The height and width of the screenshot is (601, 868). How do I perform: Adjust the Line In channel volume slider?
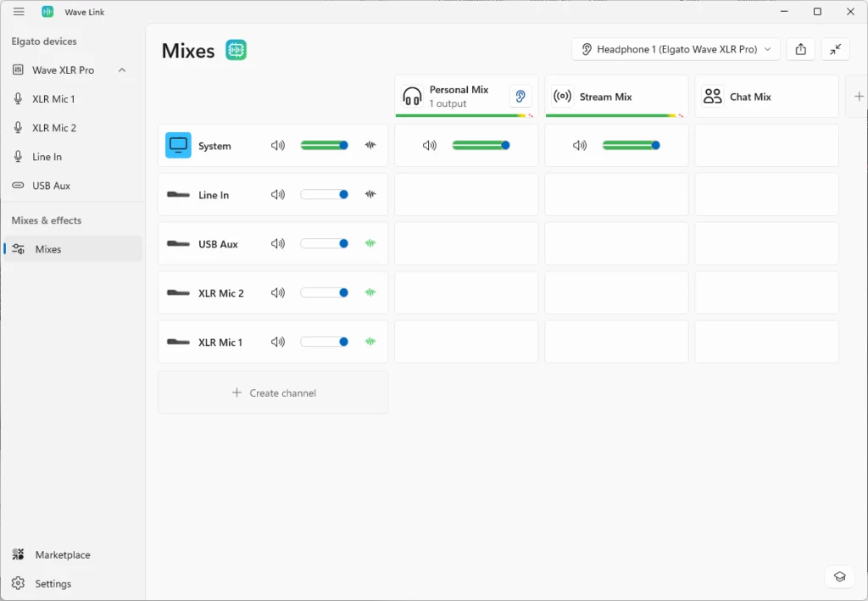point(325,194)
